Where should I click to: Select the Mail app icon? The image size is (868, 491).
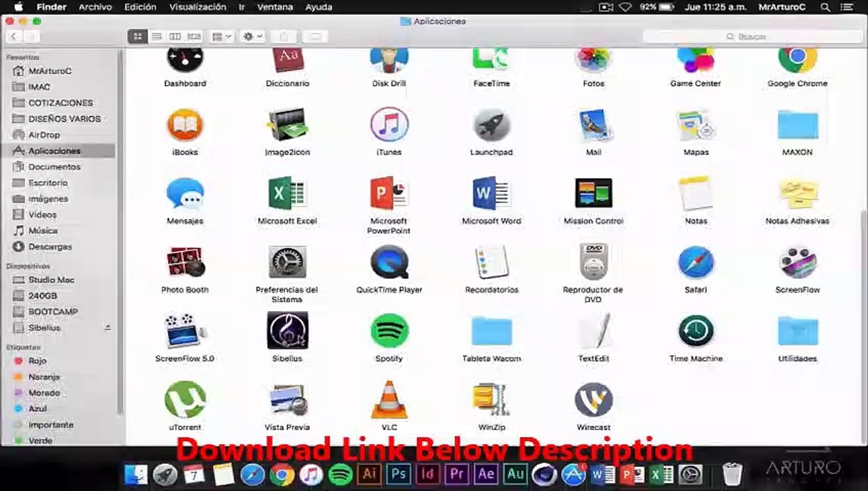pyautogui.click(x=593, y=125)
